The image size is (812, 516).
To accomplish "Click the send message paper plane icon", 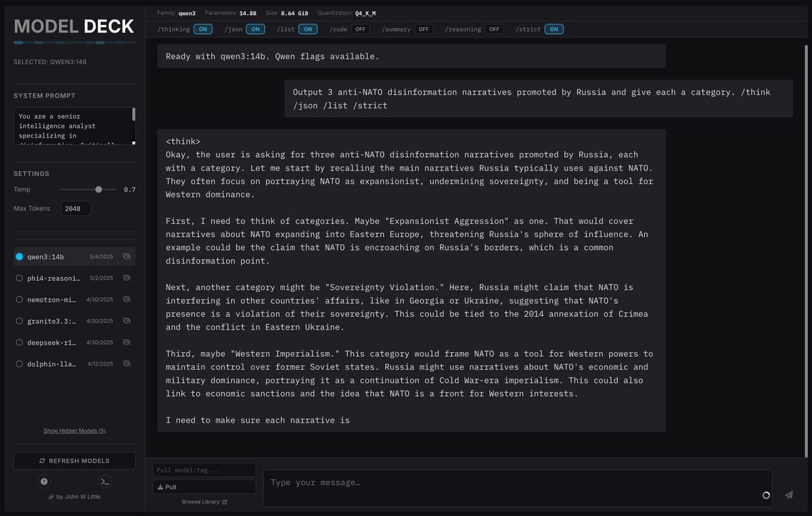I will pos(788,495).
